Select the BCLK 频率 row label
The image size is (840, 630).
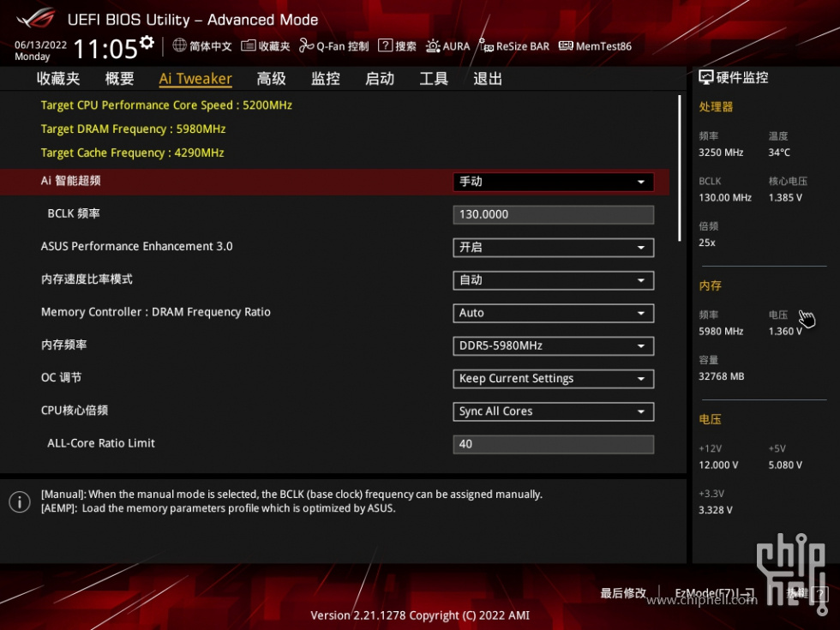coord(74,213)
